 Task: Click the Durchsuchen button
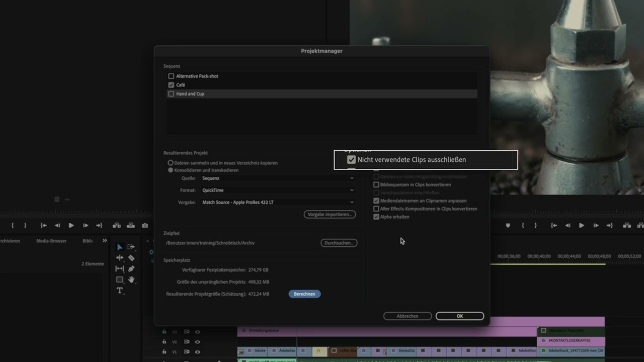(339, 243)
